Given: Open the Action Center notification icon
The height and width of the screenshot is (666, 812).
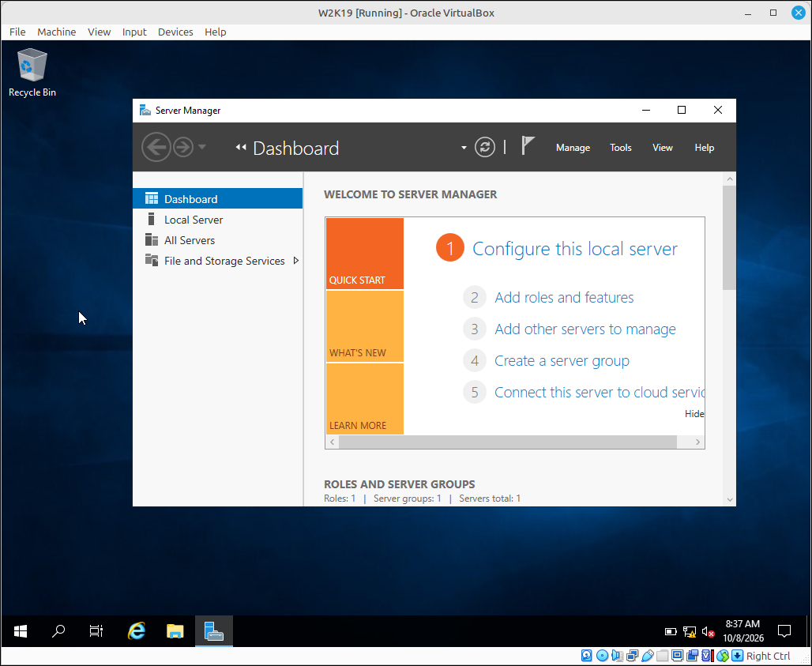Looking at the screenshot, I should 784,630.
